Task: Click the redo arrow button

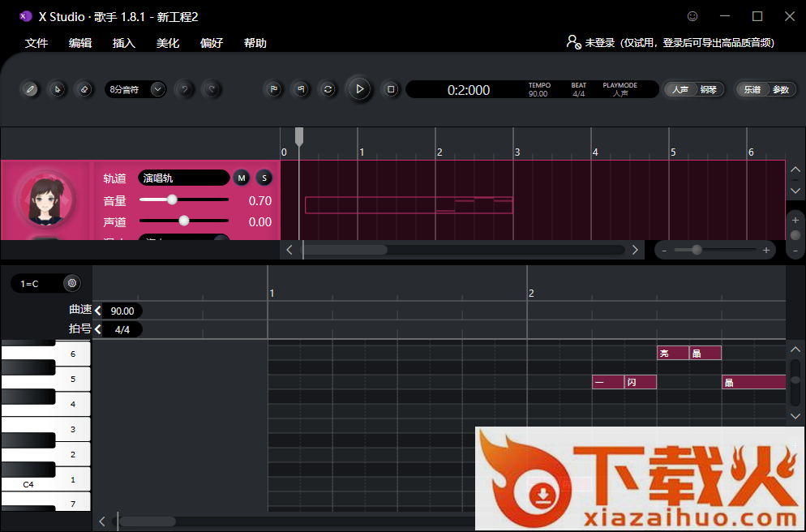Action: [212, 89]
